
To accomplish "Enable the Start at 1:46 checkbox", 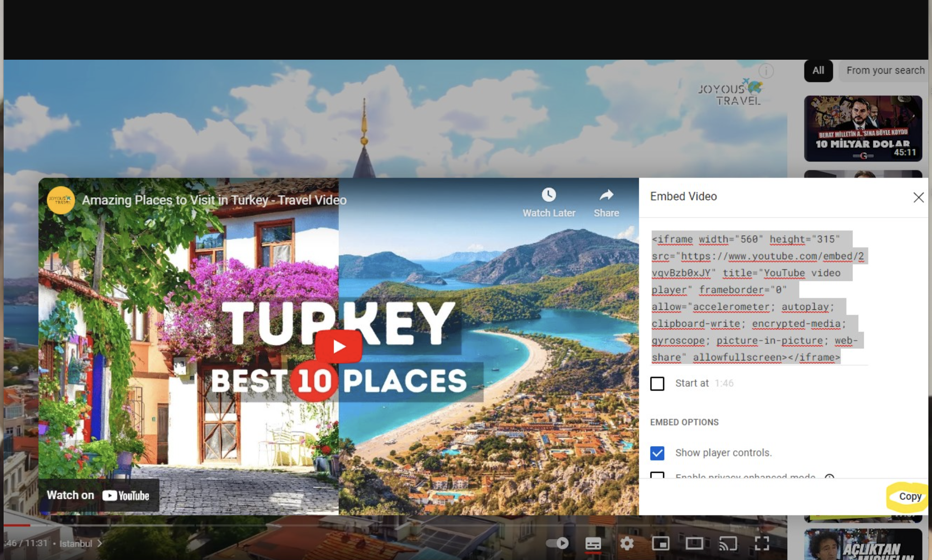I will click(658, 384).
